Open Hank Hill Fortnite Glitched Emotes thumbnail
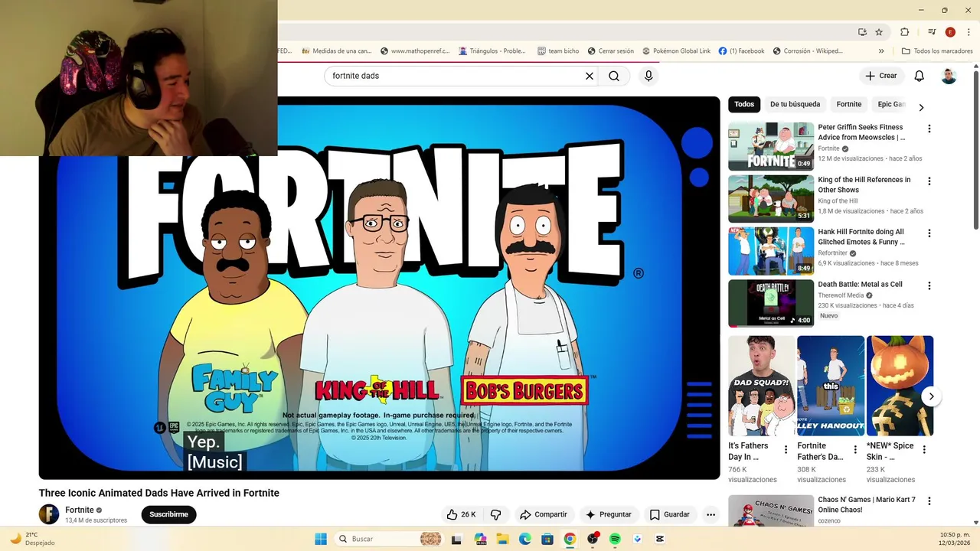980x551 pixels. tap(771, 251)
